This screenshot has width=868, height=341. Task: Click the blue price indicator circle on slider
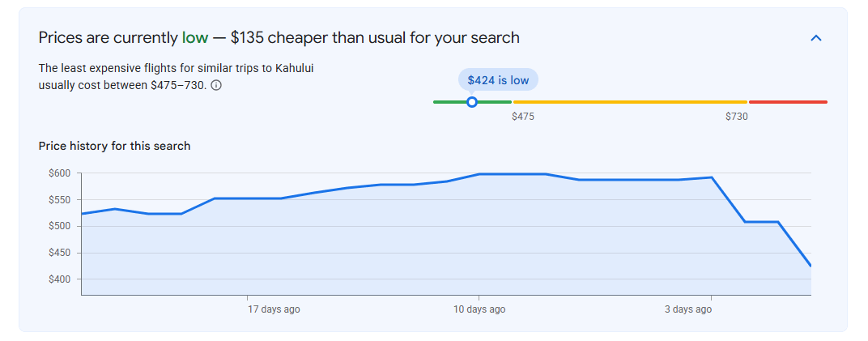tap(471, 102)
